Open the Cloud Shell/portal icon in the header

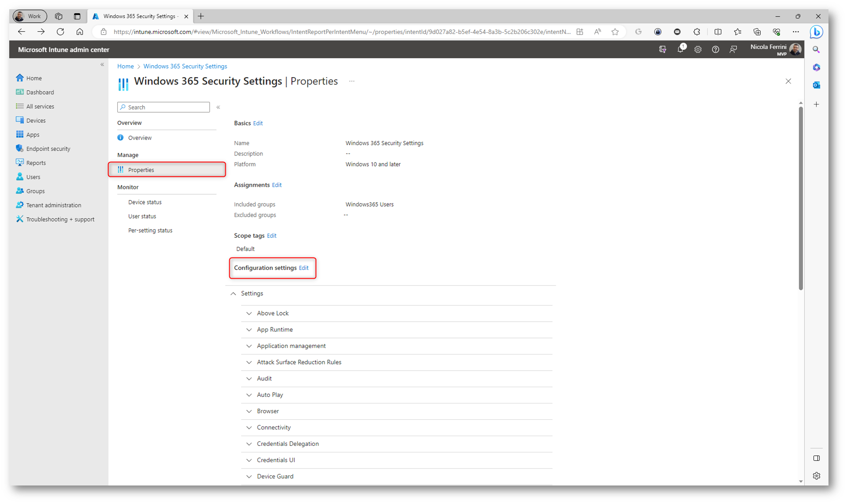coord(662,49)
